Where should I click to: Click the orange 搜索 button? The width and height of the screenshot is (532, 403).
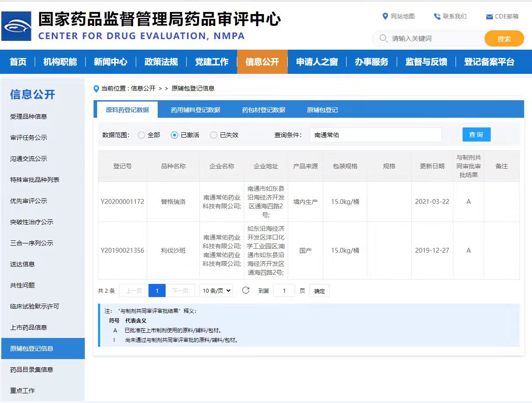(504, 39)
